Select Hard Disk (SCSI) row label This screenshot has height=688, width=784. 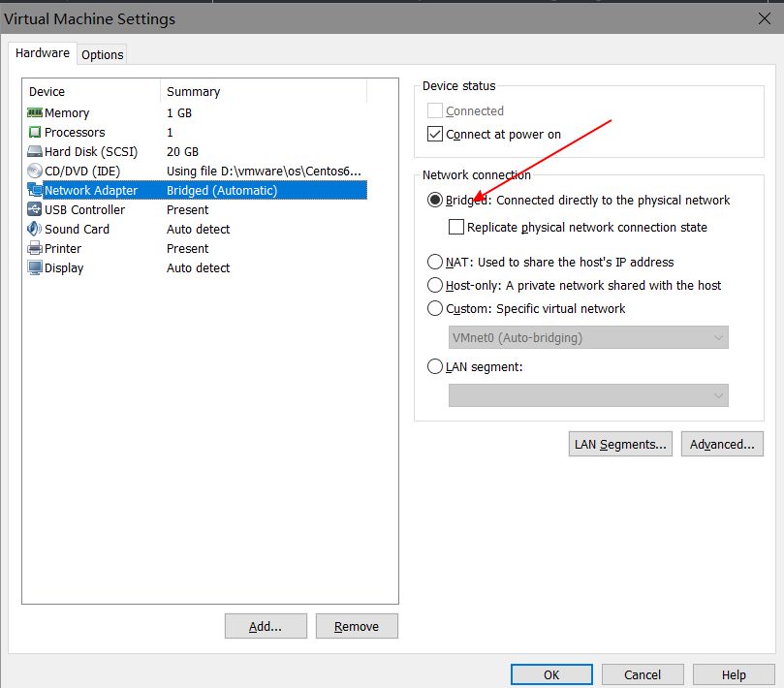[91, 151]
